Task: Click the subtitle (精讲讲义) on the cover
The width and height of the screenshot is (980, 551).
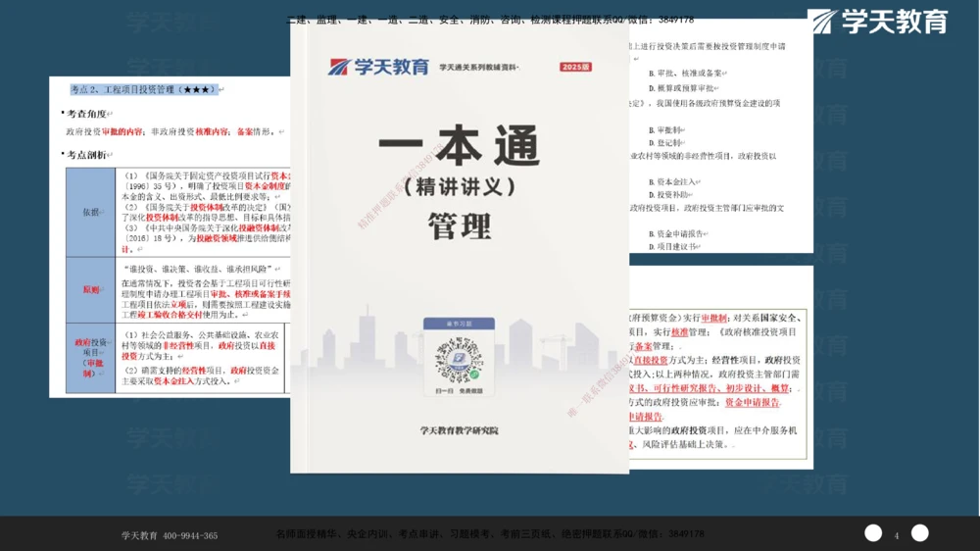Action: pos(459,187)
